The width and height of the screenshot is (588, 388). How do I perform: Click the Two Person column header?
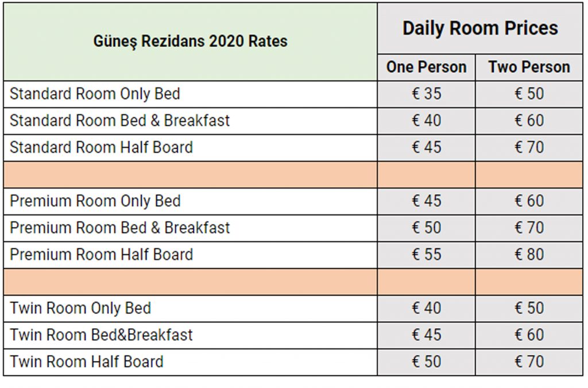point(529,67)
